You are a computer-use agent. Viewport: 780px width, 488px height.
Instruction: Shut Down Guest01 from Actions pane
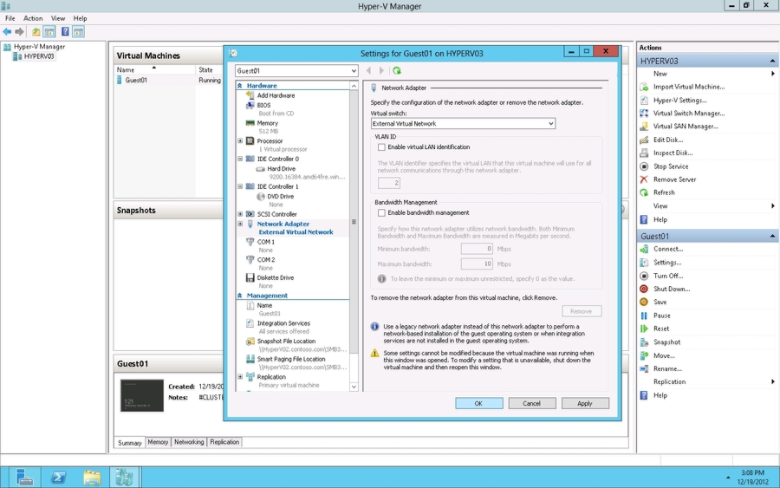pyautogui.click(x=672, y=289)
